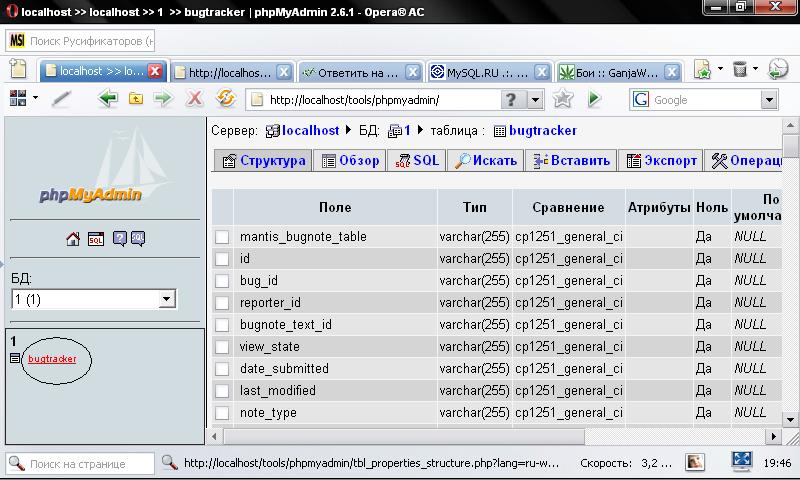Screen dimensions: 800x480
Task: Click the bugtracker breadcrumb link
Action: [543, 131]
